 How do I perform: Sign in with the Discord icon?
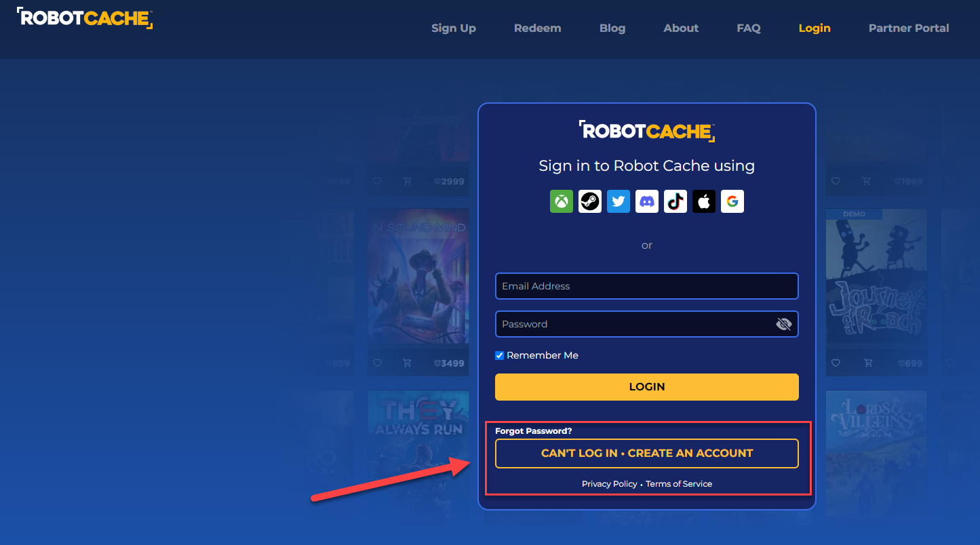pyautogui.click(x=647, y=201)
